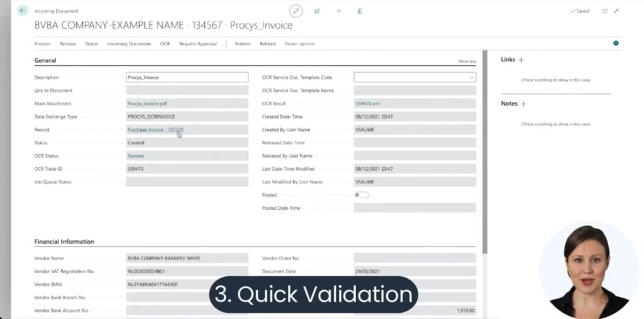The height and width of the screenshot is (319, 644).
Task: Click the Saved status indicator
Action: pyautogui.click(x=580, y=11)
